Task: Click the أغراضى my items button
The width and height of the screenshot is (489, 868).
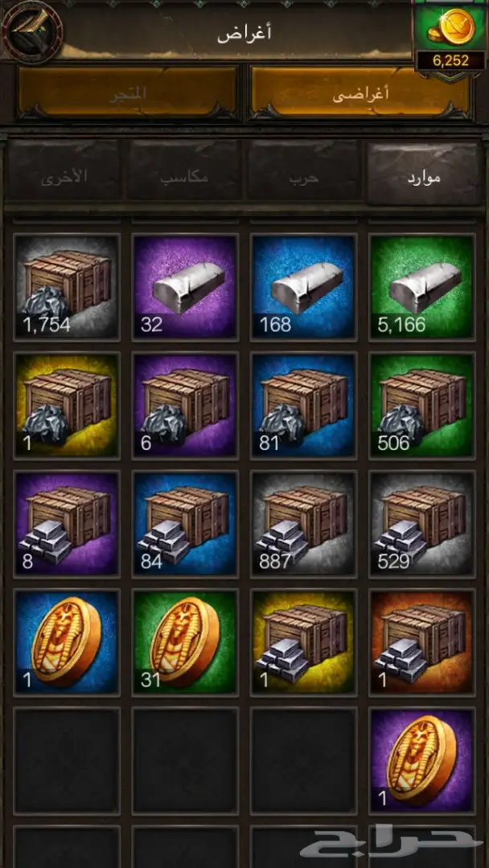Action: tap(360, 93)
